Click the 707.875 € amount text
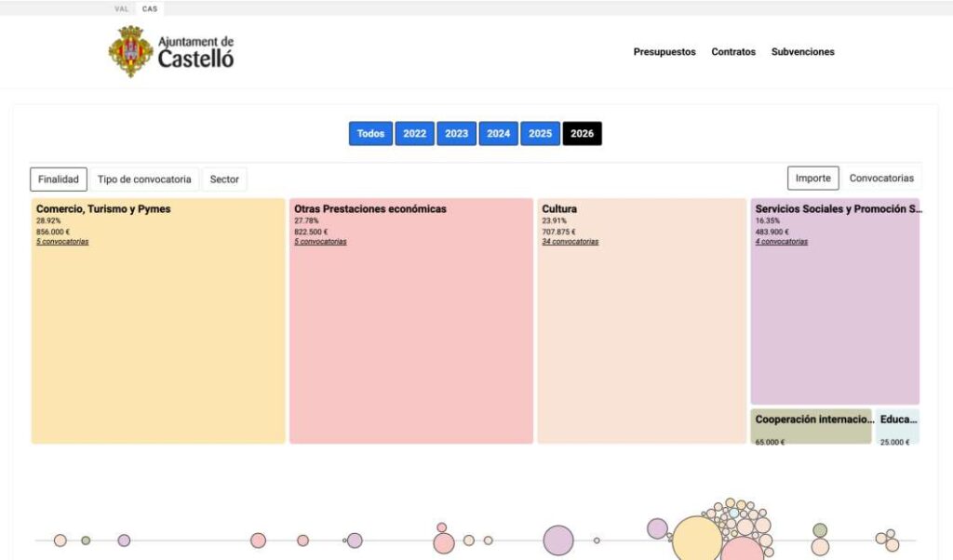Screen dimensions: 953x560 pyautogui.click(x=558, y=232)
